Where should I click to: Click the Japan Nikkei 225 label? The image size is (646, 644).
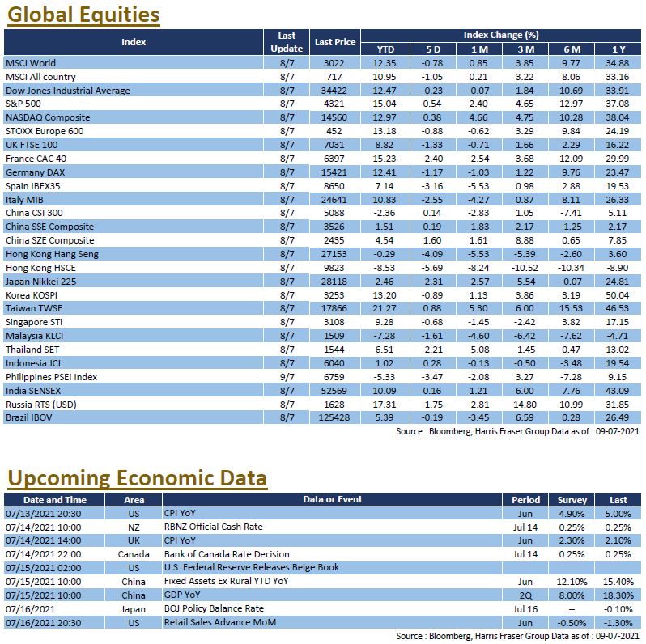[40, 282]
